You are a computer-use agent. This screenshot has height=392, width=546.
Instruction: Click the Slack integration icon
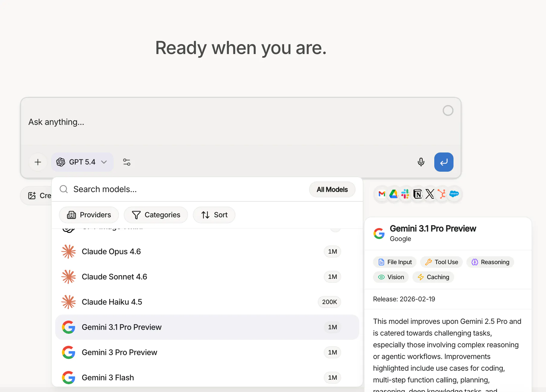pyautogui.click(x=405, y=194)
